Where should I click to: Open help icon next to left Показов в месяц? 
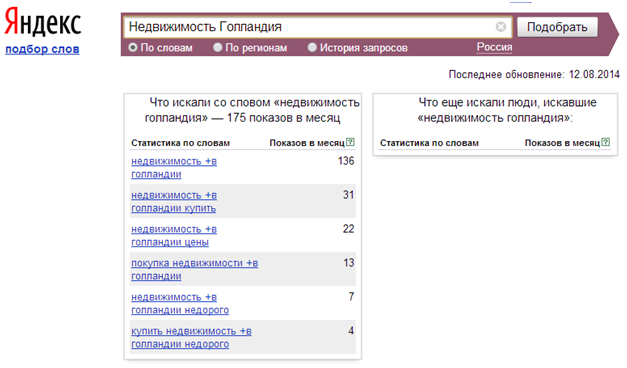350,142
